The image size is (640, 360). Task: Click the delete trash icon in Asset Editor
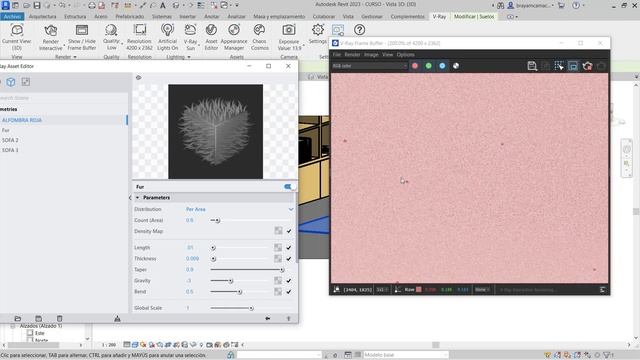(x=60, y=318)
